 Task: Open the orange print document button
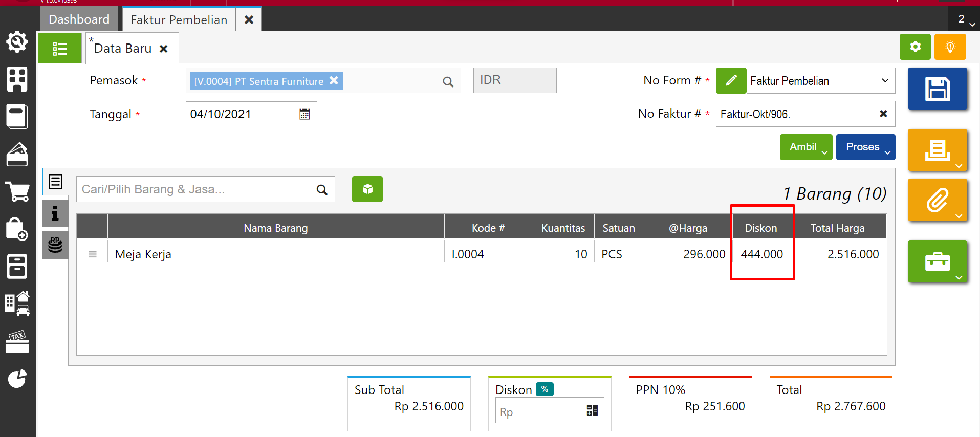(x=938, y=150)
